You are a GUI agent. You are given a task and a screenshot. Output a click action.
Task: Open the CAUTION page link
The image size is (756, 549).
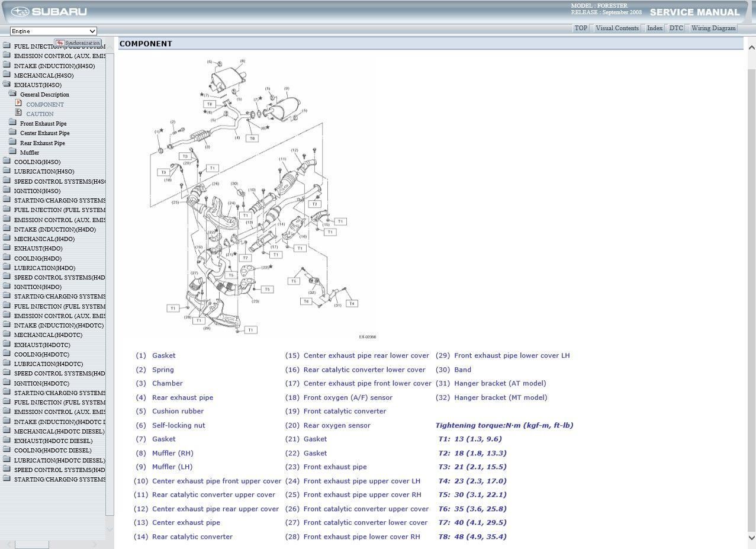[x=40, y=114]
